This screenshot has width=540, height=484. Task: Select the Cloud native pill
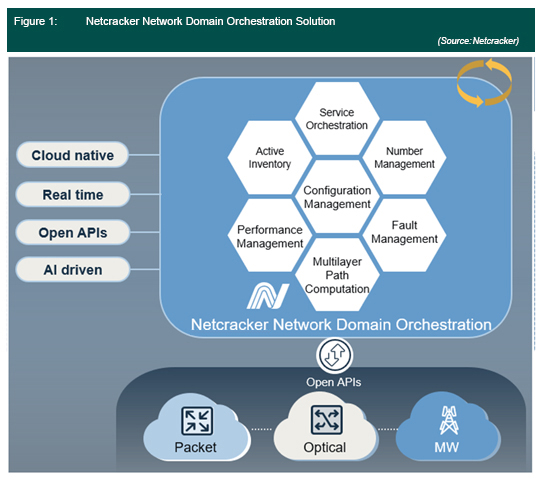(72, 155)
